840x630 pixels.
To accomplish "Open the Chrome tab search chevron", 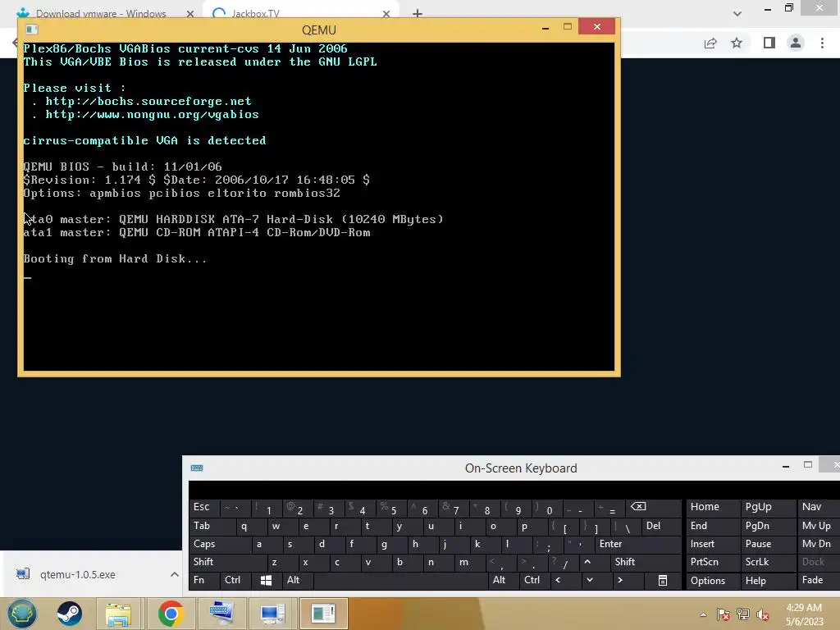I will [737, 13].
